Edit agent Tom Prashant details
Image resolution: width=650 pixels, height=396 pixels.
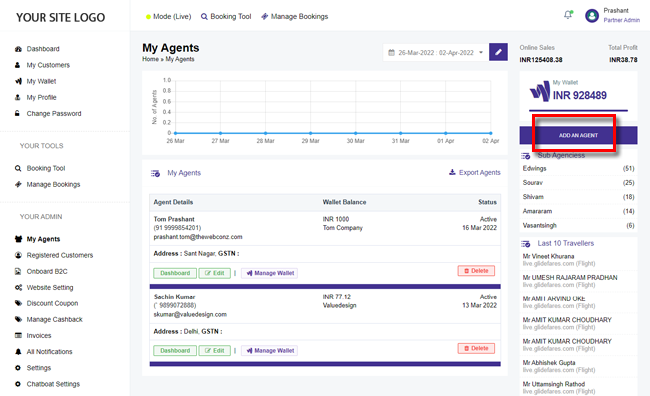[x=214, y=273]
